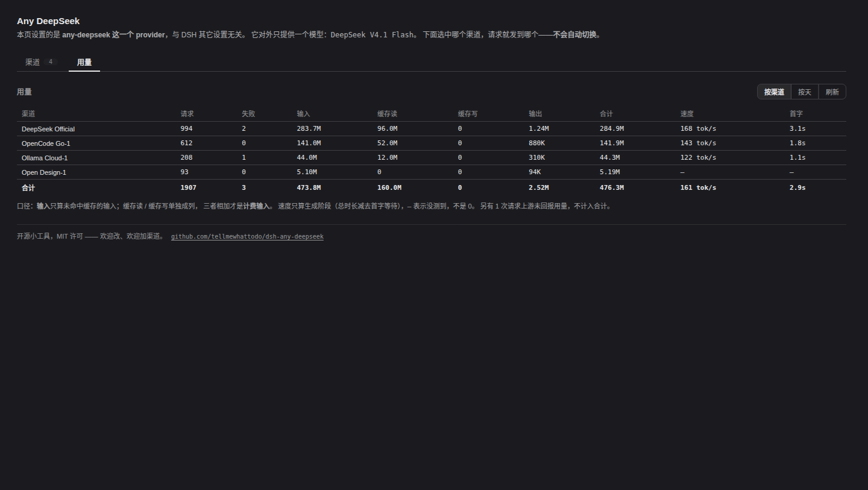Click the 1907 total requests value
The image size is (868, 490).
[x=189, y=187]
